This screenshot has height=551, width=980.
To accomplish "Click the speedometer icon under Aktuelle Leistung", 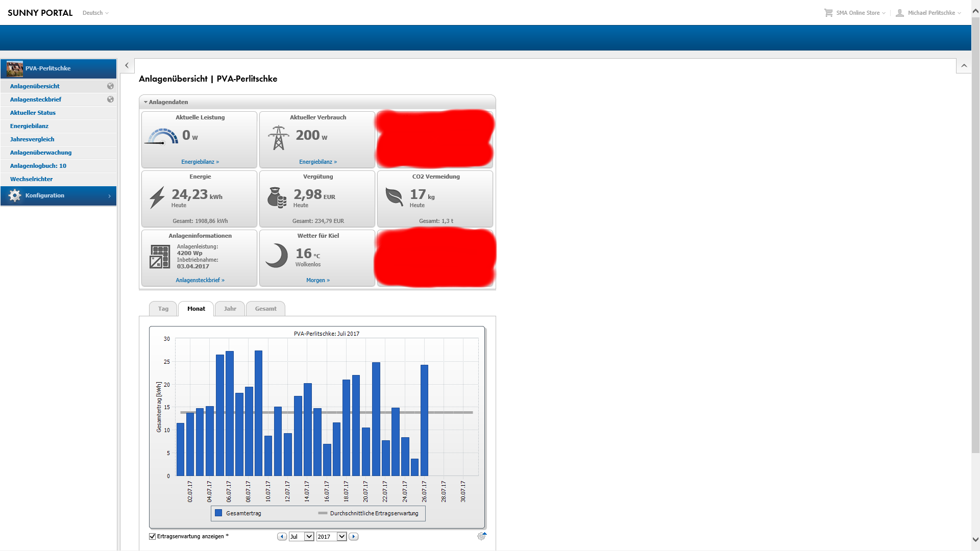I will pos(162,137).
